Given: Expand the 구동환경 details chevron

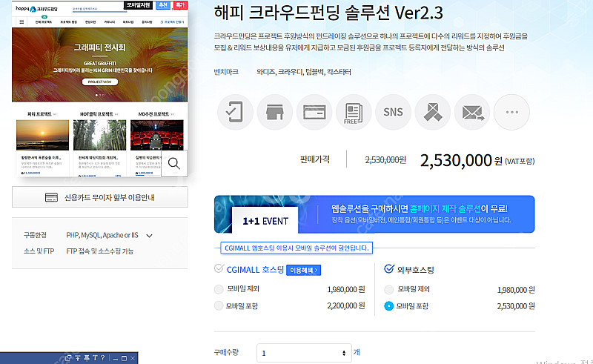Looking at the screenshot, I should pyautogui.click(x=150, y=236).
